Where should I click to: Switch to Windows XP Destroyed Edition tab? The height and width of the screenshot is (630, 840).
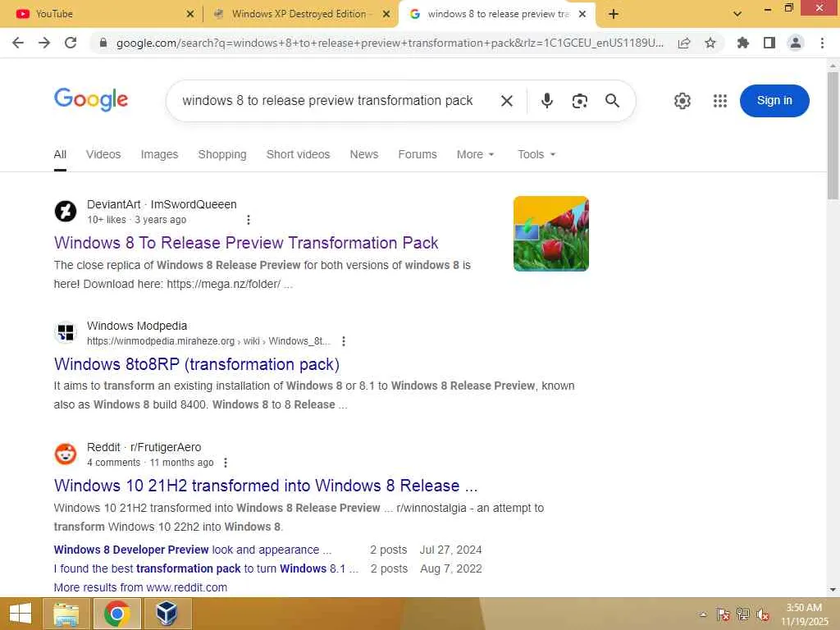coord(299,14)
